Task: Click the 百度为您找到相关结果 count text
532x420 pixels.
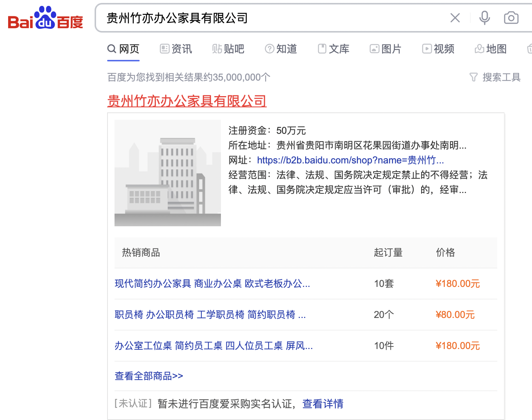Action: [189, 77]
